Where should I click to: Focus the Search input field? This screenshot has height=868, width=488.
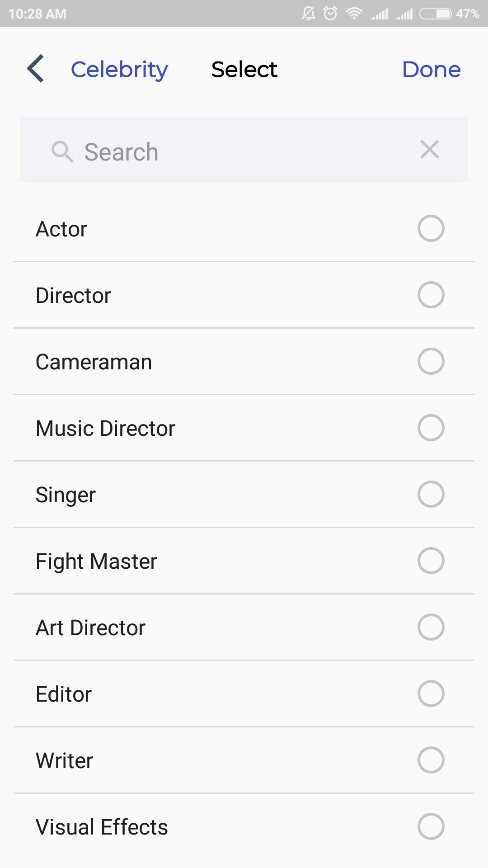[244, 150]
